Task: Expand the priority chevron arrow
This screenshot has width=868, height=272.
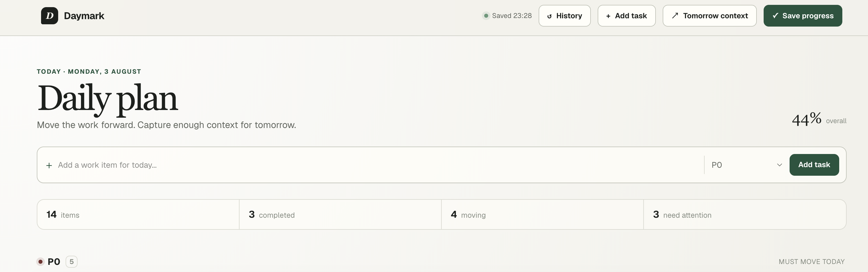Action: click(x=779, y=165)
